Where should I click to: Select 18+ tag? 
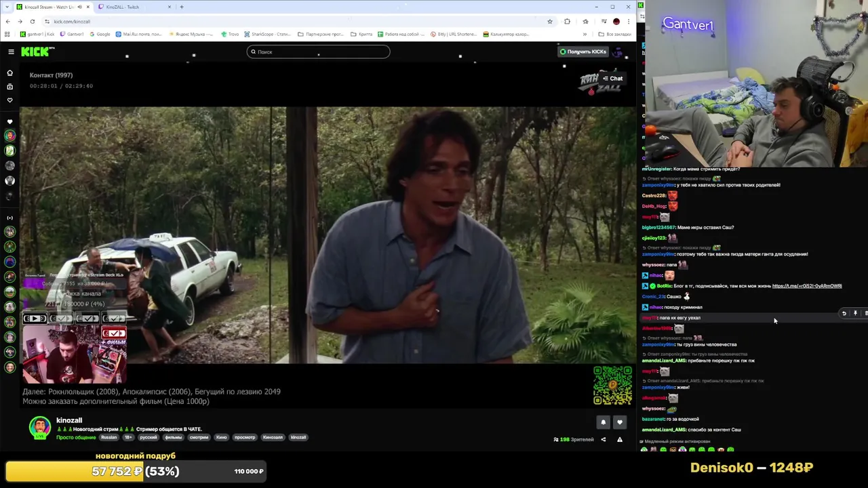(128, 437)
